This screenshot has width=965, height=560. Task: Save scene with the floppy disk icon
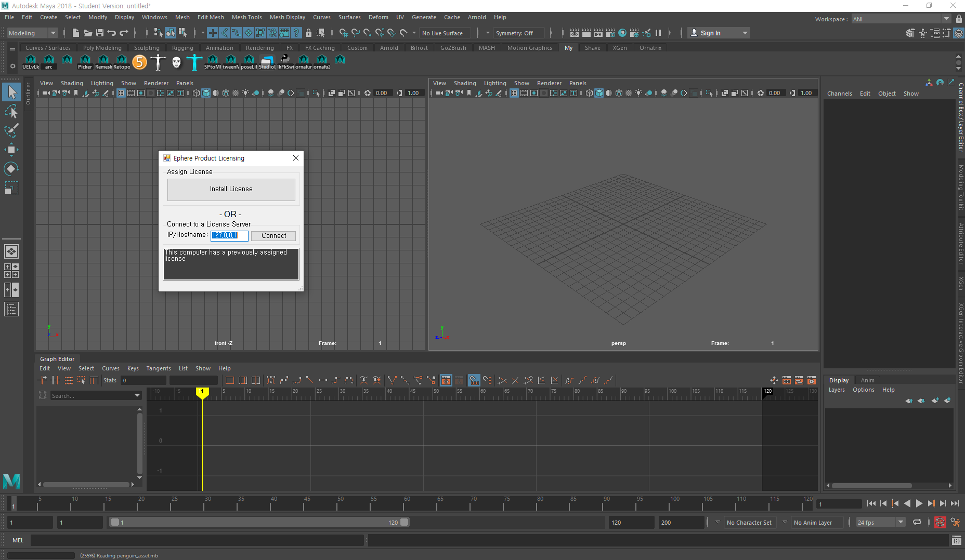click(99, 33)
